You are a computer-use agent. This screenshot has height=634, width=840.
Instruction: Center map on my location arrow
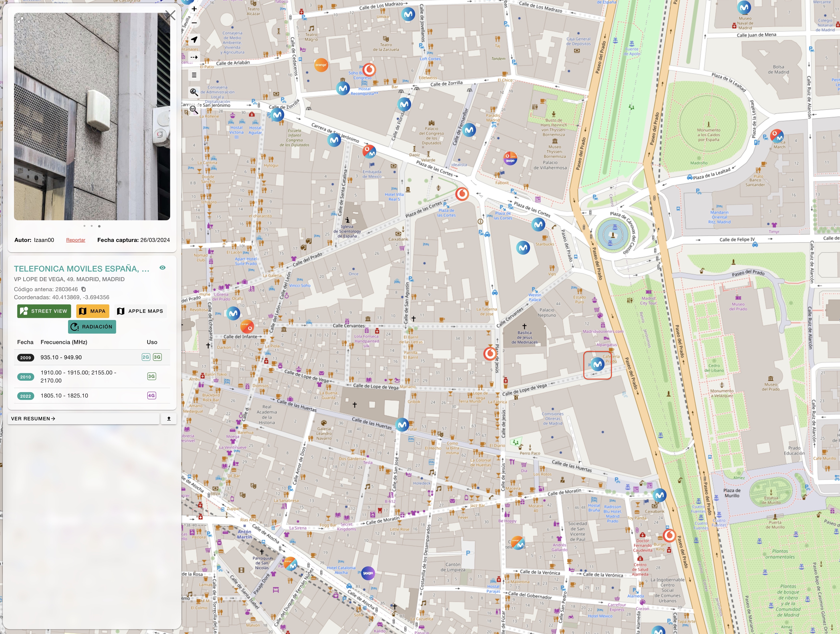(194, 39)
